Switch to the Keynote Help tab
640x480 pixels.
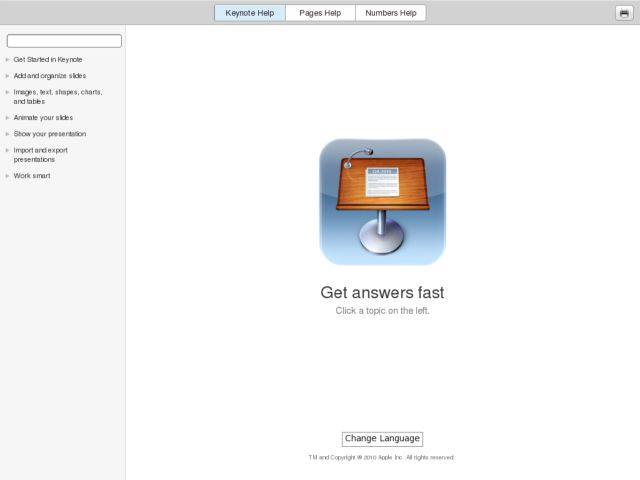click(x=249, y=13)
